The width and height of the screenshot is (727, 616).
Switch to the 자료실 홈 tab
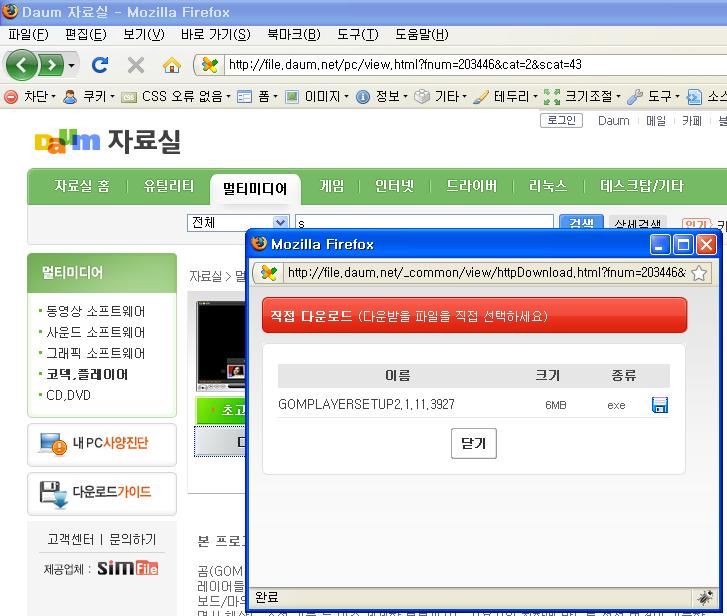click(x=82, y=186)
